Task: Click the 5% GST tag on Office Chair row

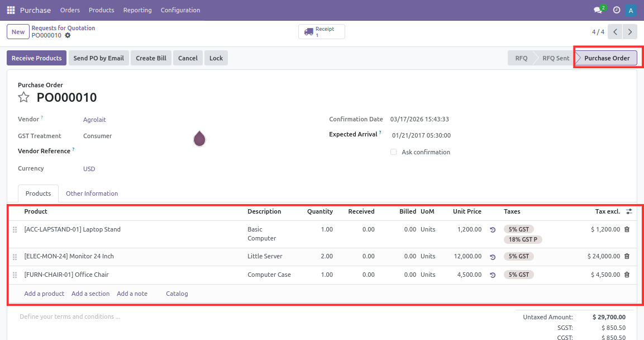Action: pyautogui.click(x=519, y=275)
